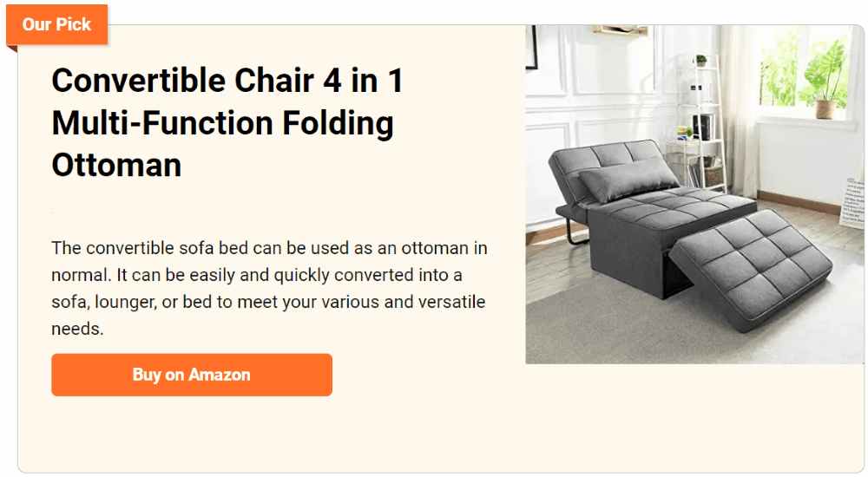Viewport: 868px width, 477px height.
Task: Click the word "Ottoman" in the heading
Action: (116, 164)
